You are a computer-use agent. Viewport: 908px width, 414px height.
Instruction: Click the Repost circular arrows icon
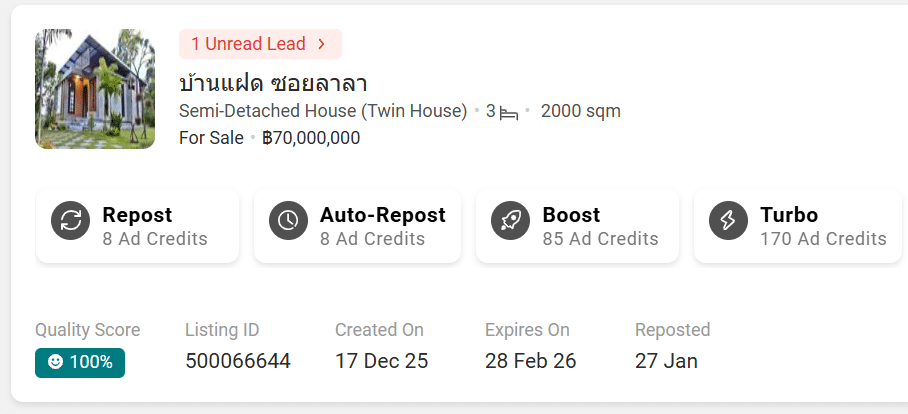tap(71, 221)
